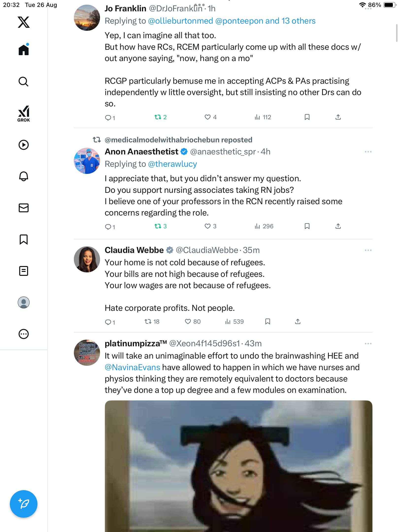Expand the sidebar More menu
This screenshot has width=399, height=532.
tap(24, 334)
